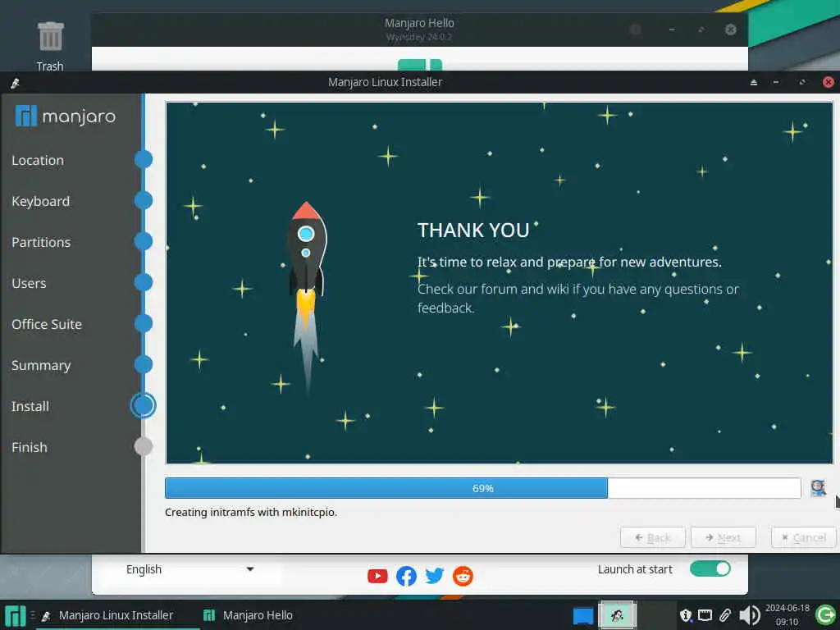Screen dimensions: 840x630
Task: Open the volume speaker tray icon
Action: (x=750, y=615)
